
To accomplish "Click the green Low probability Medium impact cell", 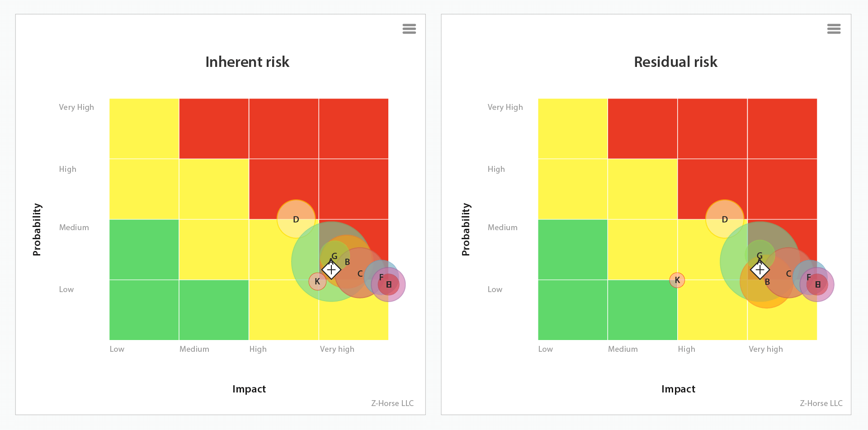I will tap(213, 310).
